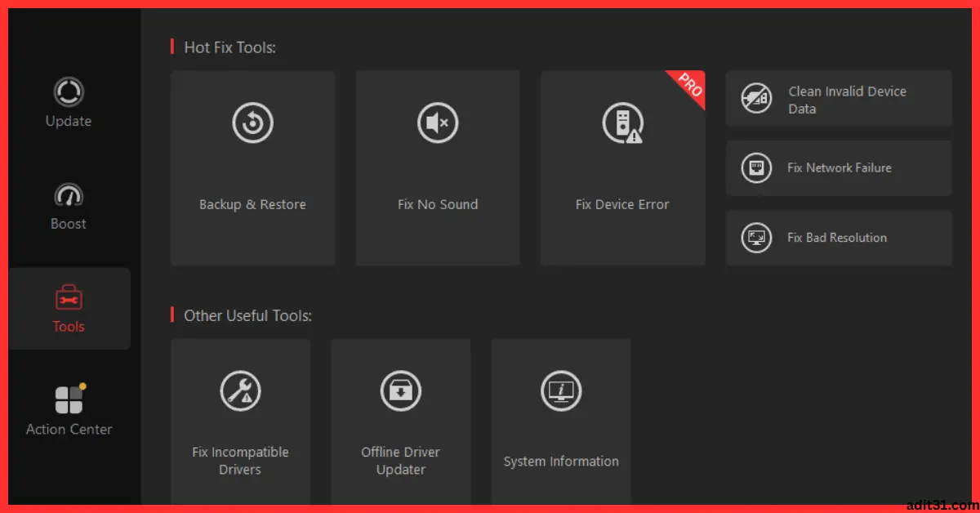Run Fix Bad Resolution
This screenshot has height=513, width=980.
tap(837, 238)
